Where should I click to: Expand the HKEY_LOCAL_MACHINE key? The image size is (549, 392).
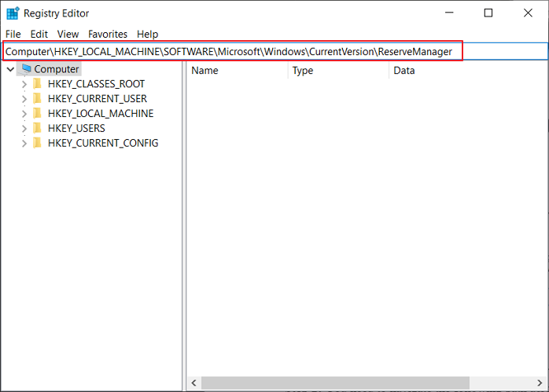pyautogui.click(x=24, y=114)
